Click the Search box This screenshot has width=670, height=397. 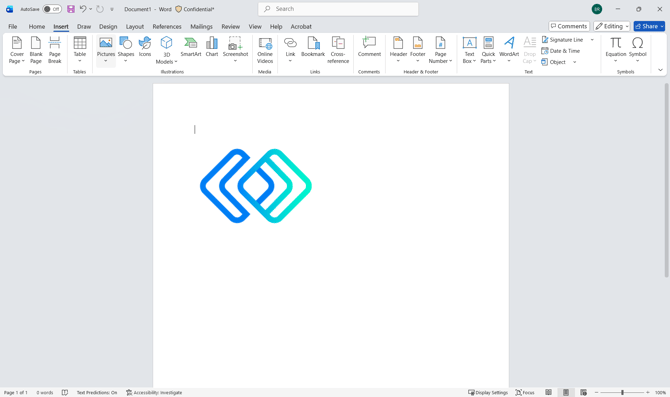[x=338, y=9]
